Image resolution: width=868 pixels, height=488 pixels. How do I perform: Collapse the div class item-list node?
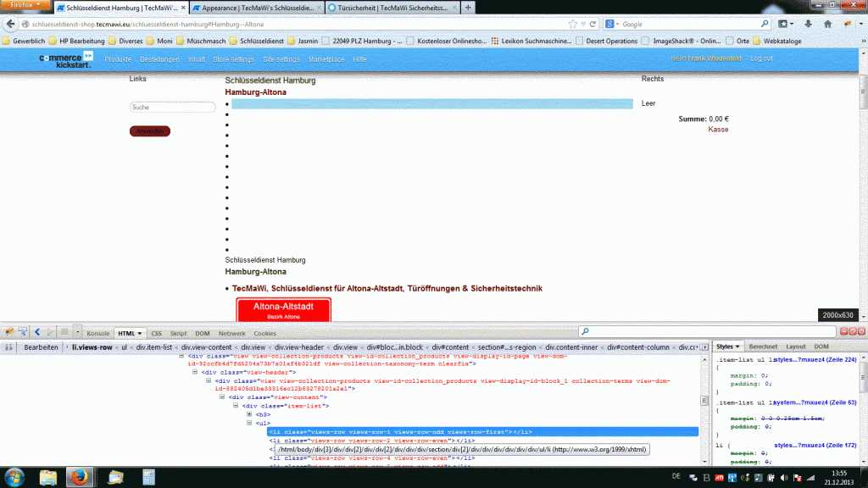click(x=236, y=405)
